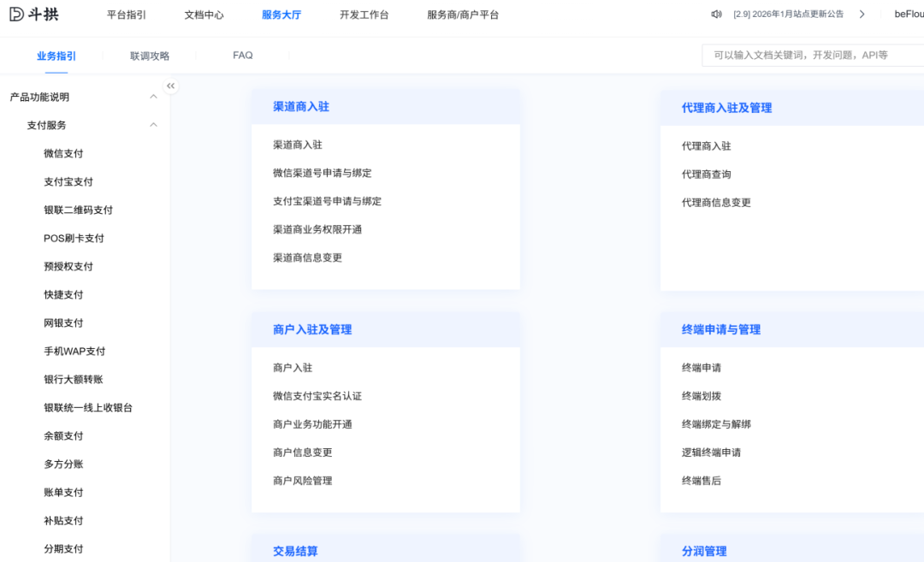Open 渠道商信息变更 link
The image size is (924, 562).
click(x=308, y=258)
